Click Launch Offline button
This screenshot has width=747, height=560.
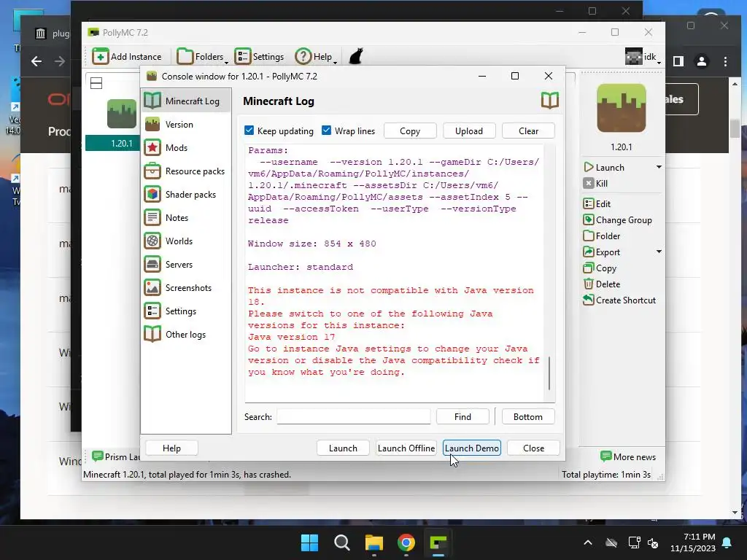(406, 448)
